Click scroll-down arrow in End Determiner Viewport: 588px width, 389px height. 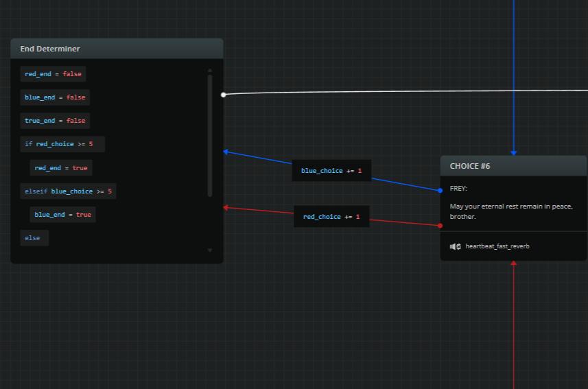click(x=210, y=250)
